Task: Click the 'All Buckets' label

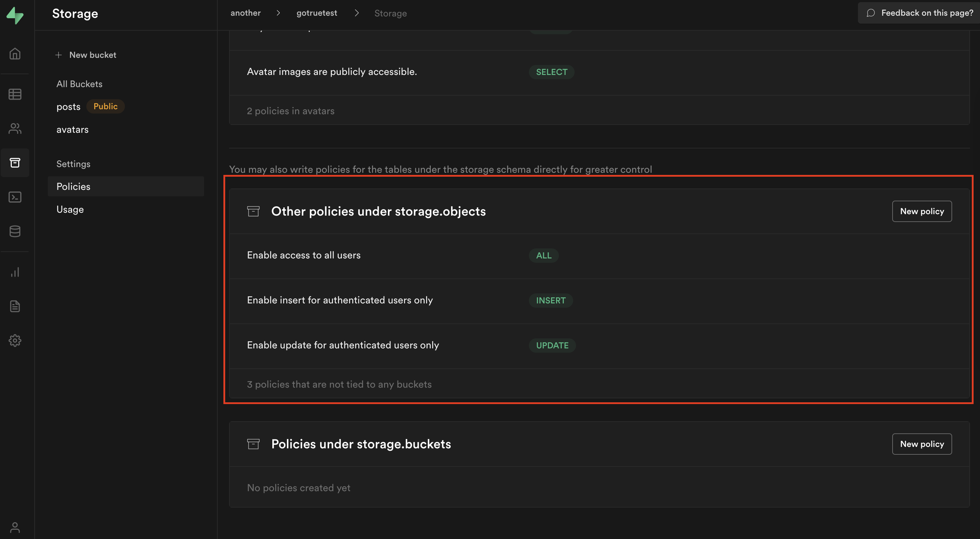Action: tap(79, 84)
